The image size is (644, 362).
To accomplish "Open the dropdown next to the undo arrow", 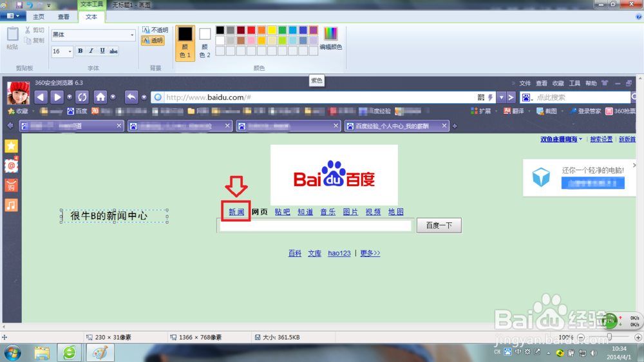I will 144,97.
